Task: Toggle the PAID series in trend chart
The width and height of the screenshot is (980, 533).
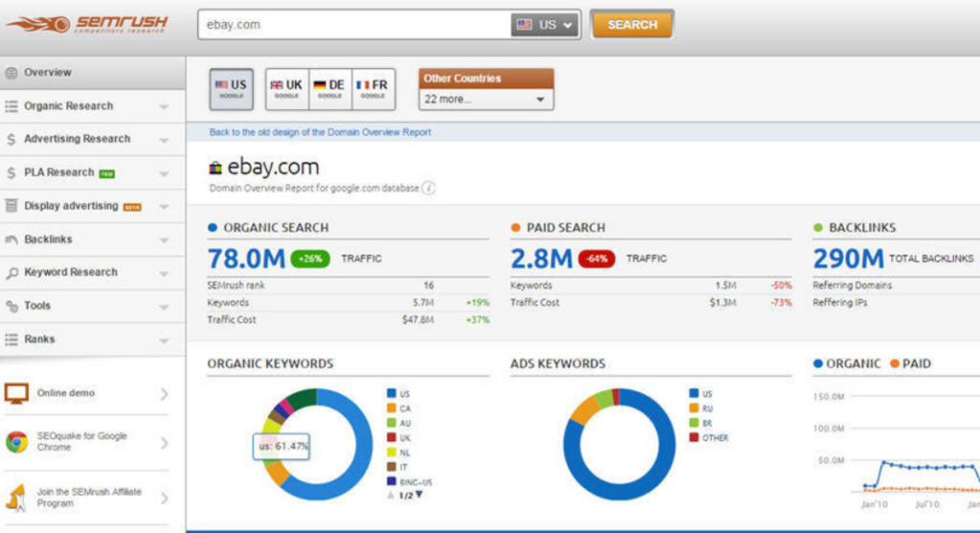Action: 911,364
